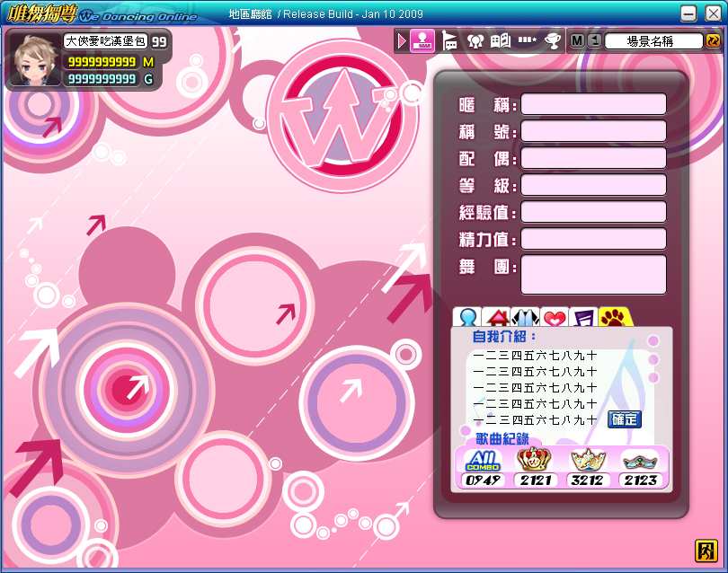Click the player avatar portrait
This screenshot has height=573, width=728.
tap(36, 59)
